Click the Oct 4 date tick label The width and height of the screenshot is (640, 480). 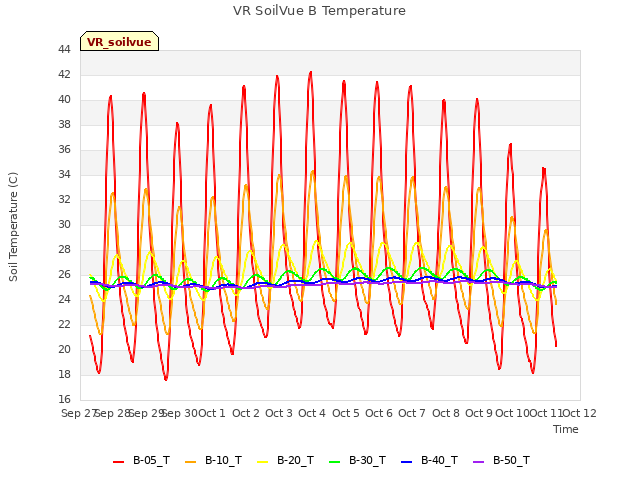point(312,413)
